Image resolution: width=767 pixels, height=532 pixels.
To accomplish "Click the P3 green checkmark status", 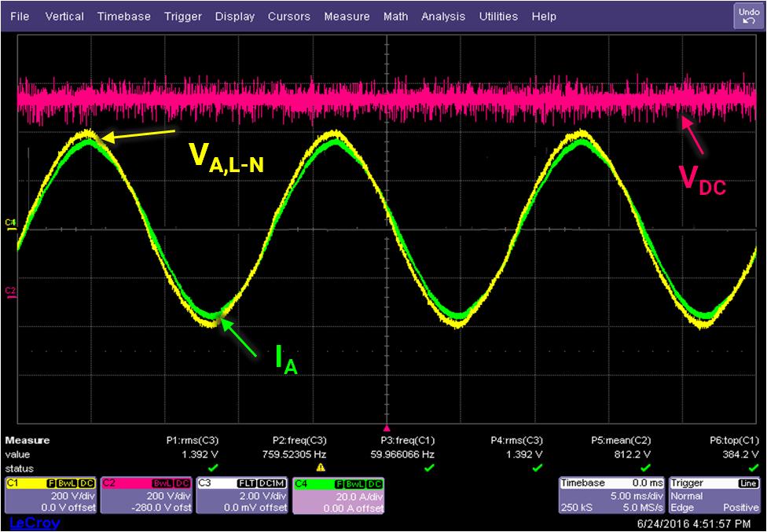I will pos(429,468).
